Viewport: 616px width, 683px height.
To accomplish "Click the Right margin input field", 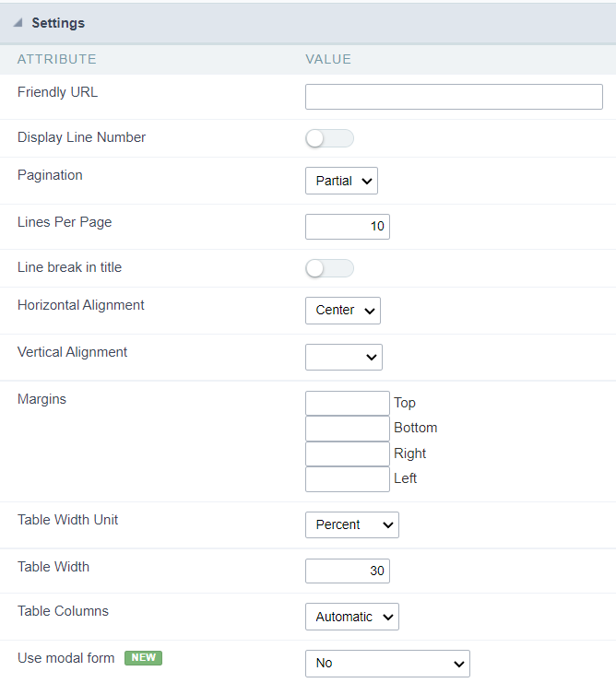I will [347, 453].
